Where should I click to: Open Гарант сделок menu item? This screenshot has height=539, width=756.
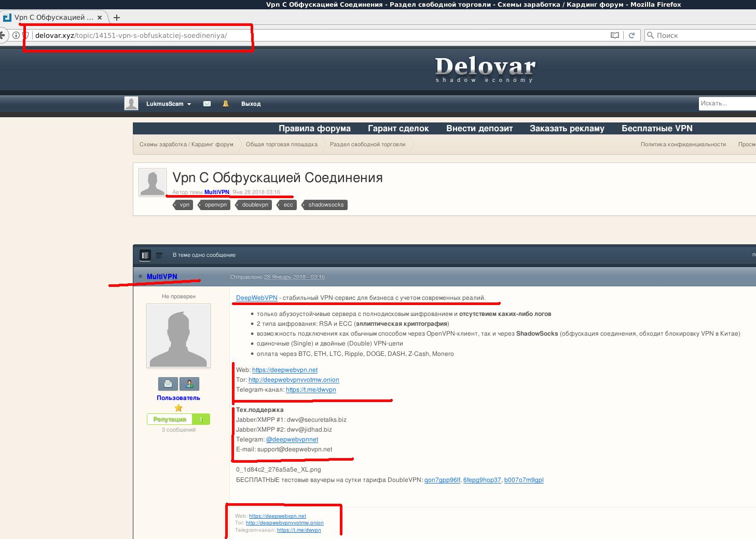point(398,128)
